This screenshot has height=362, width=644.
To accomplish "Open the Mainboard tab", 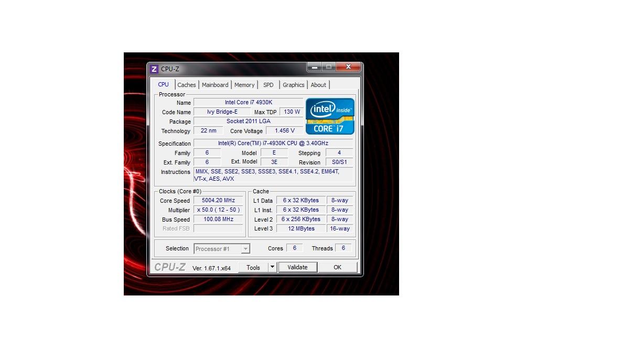I will [x=215, y=85].
